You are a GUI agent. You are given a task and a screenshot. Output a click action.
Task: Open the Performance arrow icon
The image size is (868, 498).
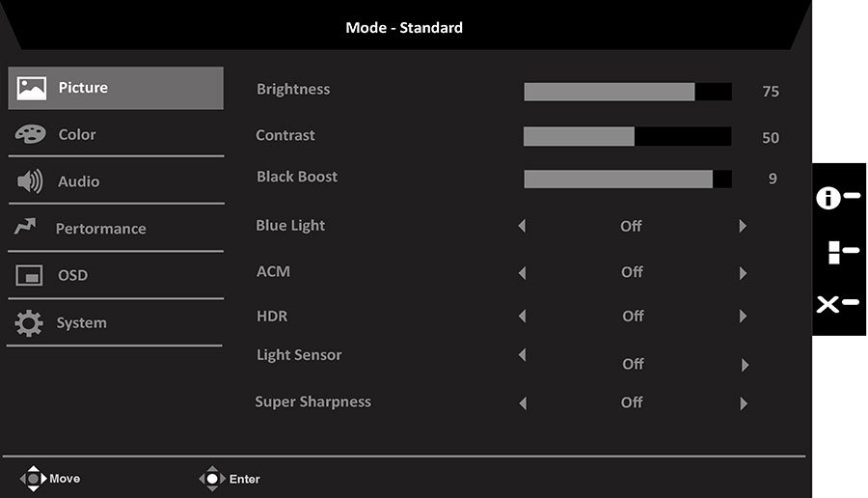[x=25, y=226]
